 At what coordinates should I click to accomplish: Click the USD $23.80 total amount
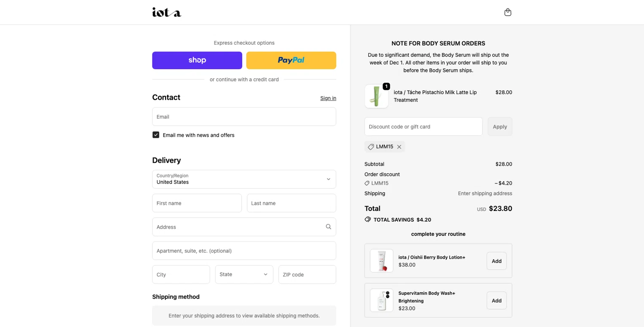494,209
